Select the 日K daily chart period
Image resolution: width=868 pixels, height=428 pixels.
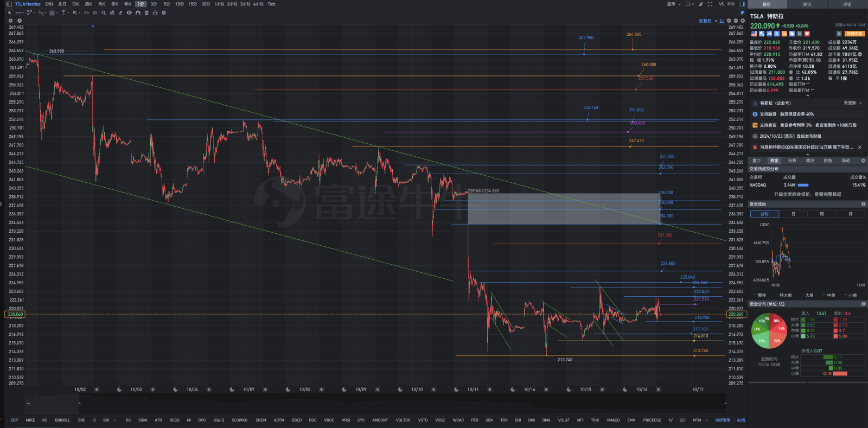(75, 4)
